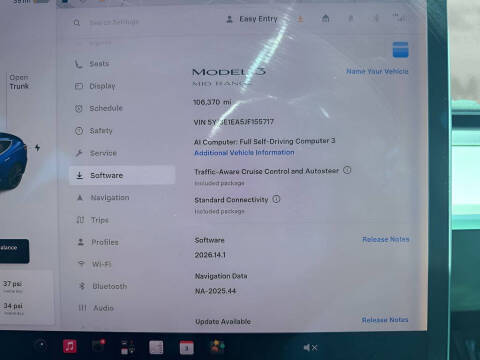480x360 pixels.
Task: Tap the Navigation arrow icon in sidebar
Action: [x=80, y=198]
